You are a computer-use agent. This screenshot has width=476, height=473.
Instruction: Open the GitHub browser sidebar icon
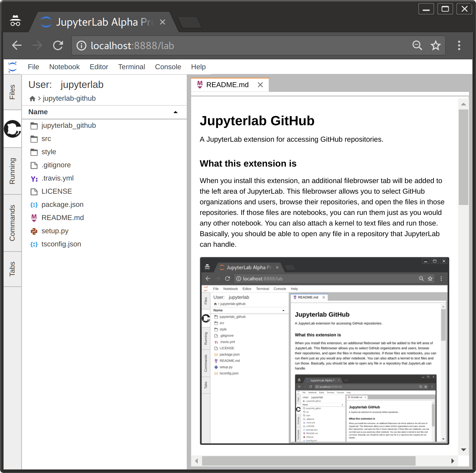click(12, 129)
